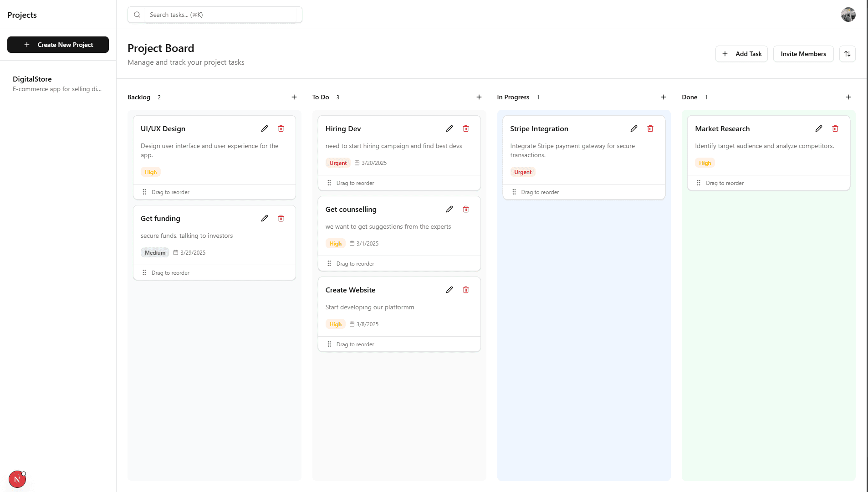Delete the Hiring Dev task
Image resolution: width=868 pixels, height=492 pixels.
click(466, 128)
